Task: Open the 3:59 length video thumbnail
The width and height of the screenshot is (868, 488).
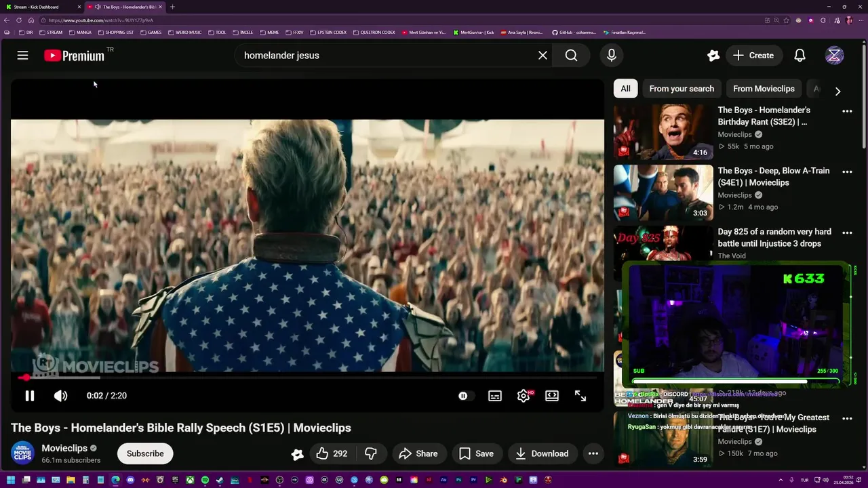Action: click(663, 439)
